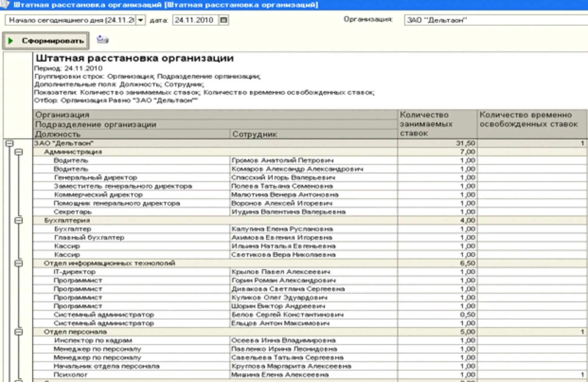Click the 6,50 department total cell
Screen dimensions: 588x382
[437, 263]
